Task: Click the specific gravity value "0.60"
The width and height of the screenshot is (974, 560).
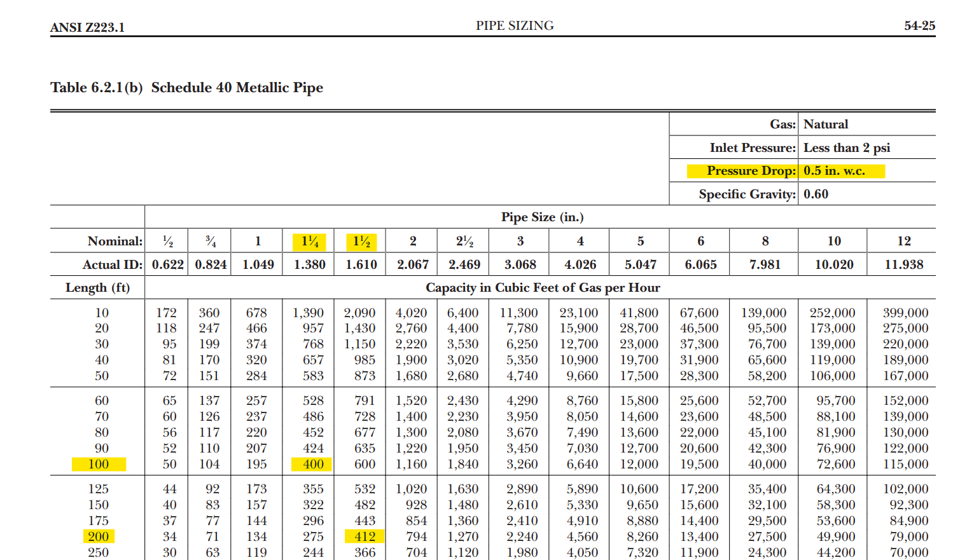Action: (x=816, y=194)
